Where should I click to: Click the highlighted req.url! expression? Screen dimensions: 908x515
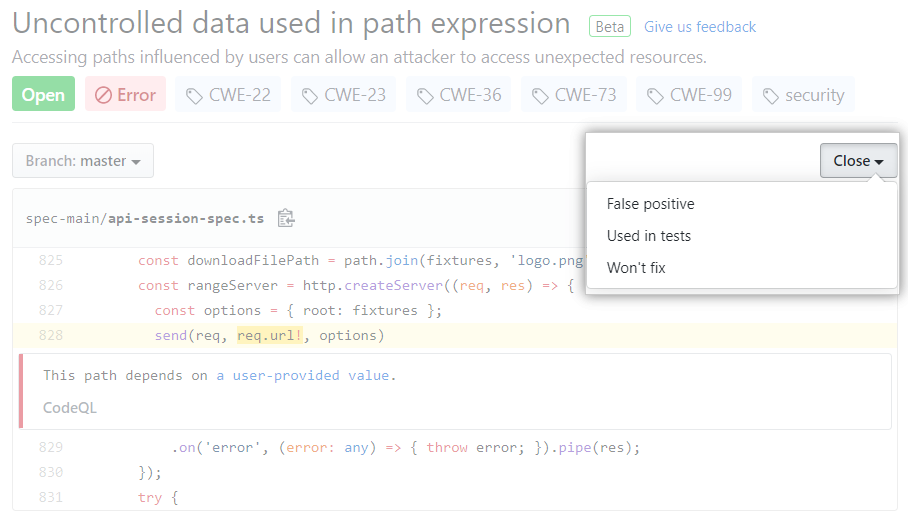click(x=267, y=335)
